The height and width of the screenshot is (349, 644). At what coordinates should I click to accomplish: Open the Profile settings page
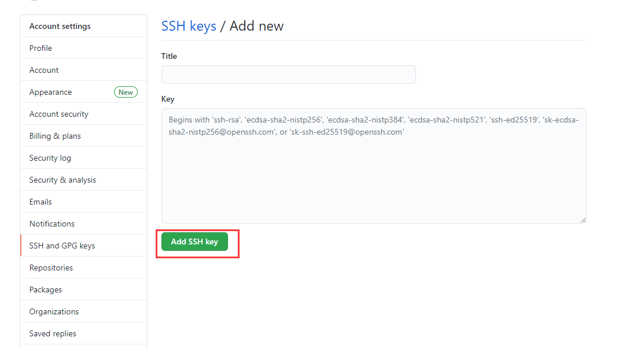click(41, 48)
